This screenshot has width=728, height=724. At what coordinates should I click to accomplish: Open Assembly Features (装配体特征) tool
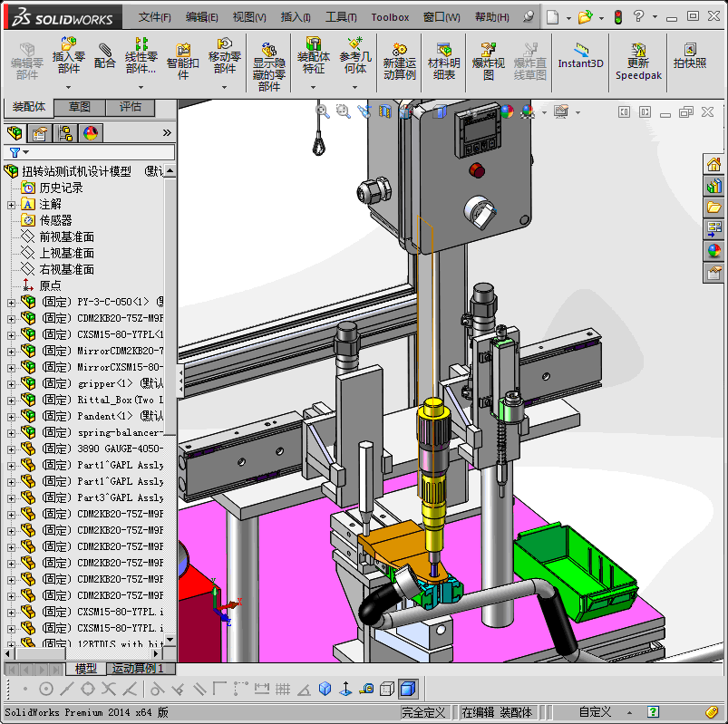click(314, 55)
